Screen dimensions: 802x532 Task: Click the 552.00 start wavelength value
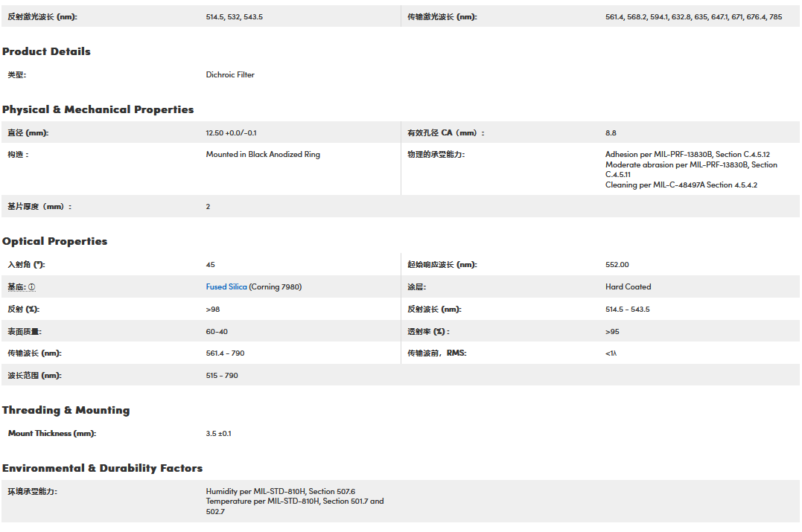(617, 265)
